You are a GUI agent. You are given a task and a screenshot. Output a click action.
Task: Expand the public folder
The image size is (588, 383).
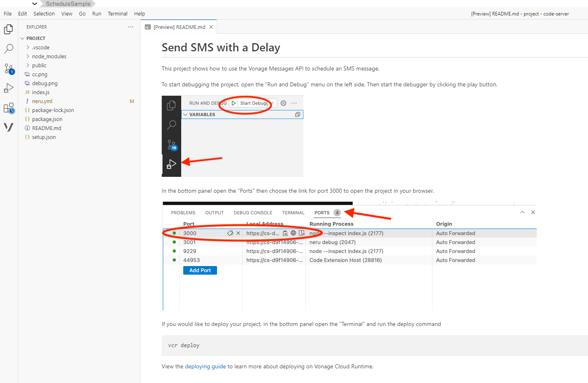tap(28, 65)
